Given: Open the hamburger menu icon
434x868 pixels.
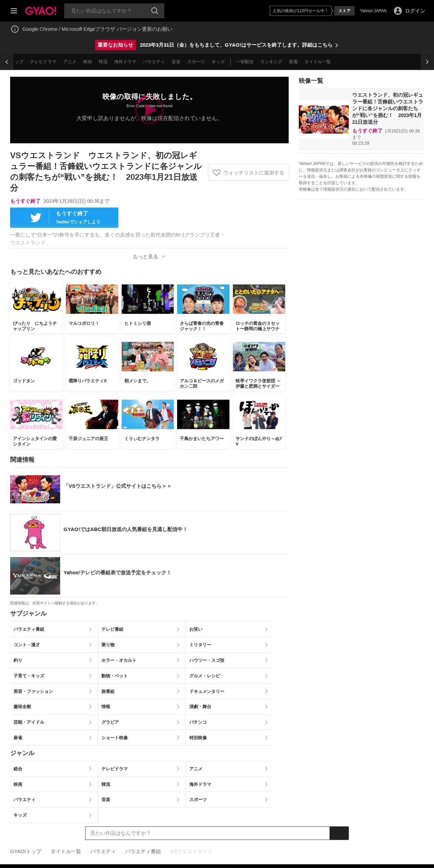Looking at the screenshot, I should pos(14,11).
